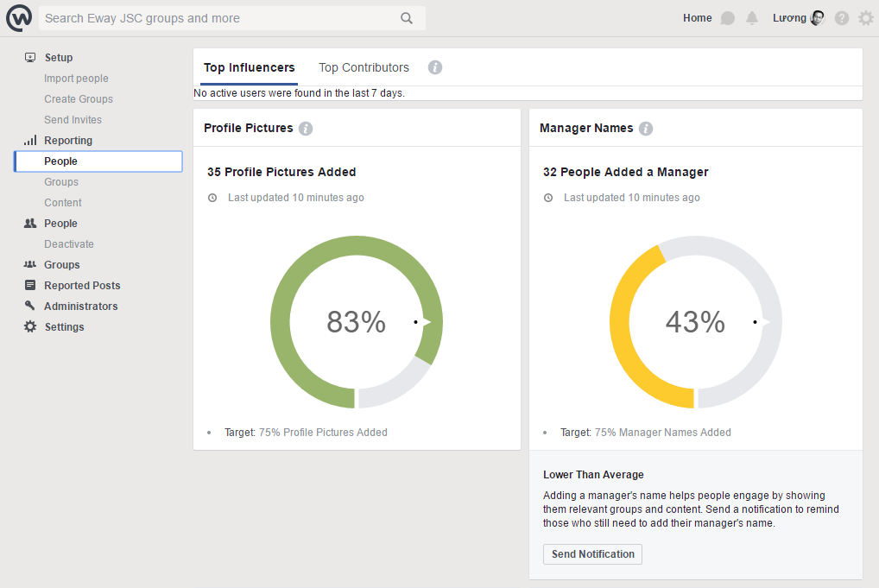This screenshot has width=879, height=588.
Task: Open the chat messages bubble icon
Action: pyautogui.click(x=728, y=18)
